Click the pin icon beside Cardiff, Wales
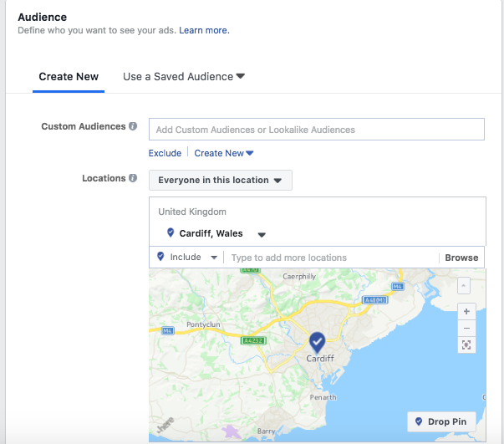This screenshot has height=444, width=504. (171, 233)
